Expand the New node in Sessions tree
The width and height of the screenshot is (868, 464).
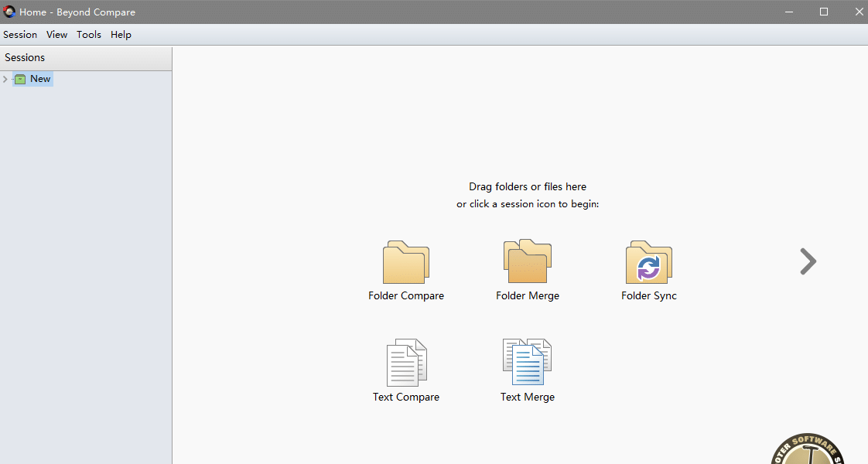tap(5, 79)
